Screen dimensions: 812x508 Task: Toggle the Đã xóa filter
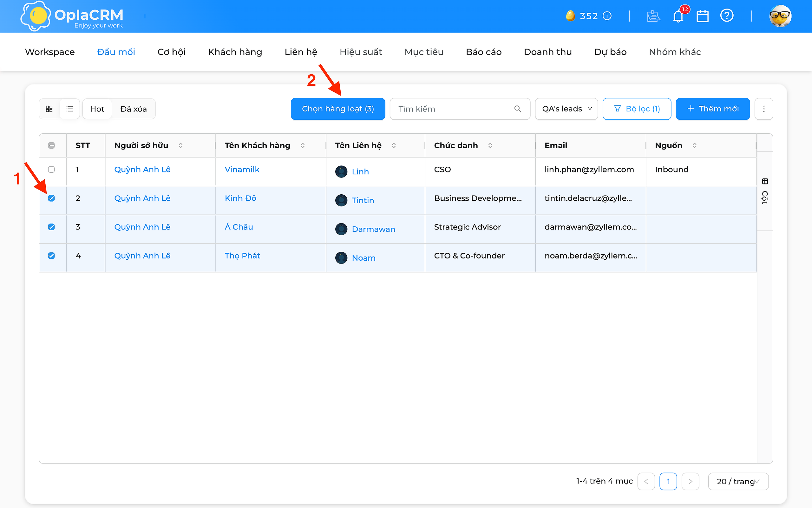pyautogui.click(x=134, y=109)
